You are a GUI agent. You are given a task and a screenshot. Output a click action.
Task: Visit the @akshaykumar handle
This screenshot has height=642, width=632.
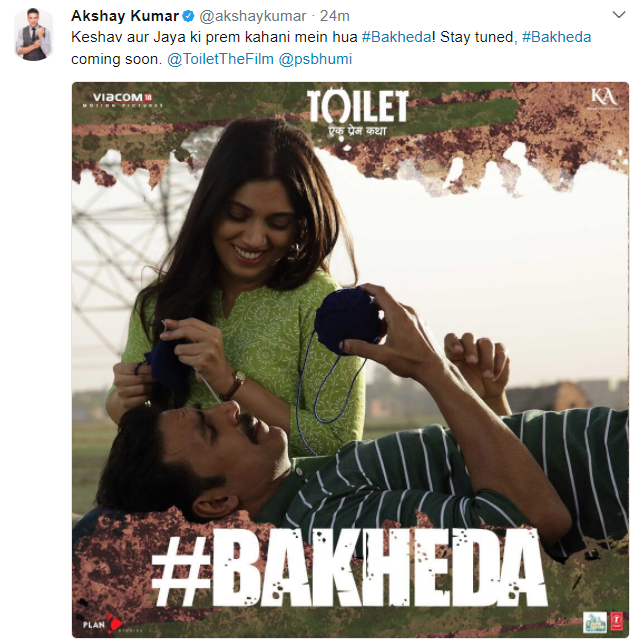(253, 16)
